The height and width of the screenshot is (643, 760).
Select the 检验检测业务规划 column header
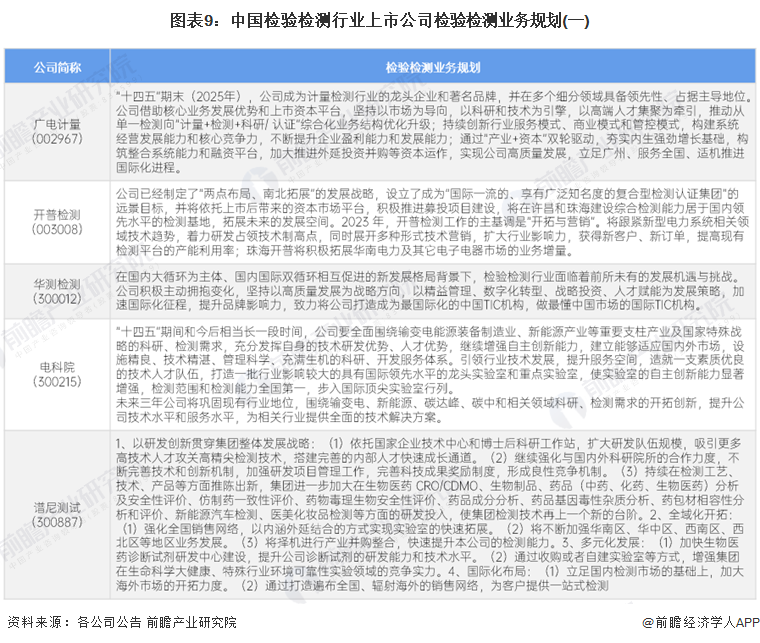[x=433, y=66]
